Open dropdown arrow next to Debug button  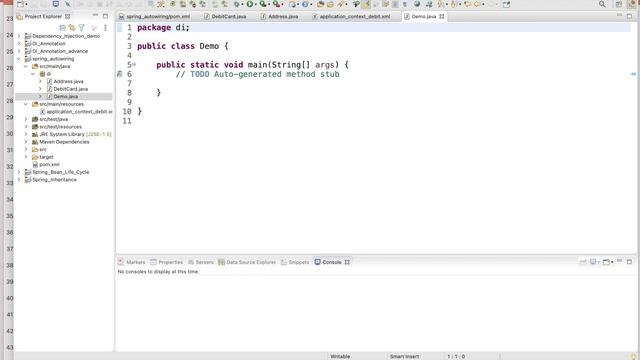pyautogui.click(x=242, y=4)
